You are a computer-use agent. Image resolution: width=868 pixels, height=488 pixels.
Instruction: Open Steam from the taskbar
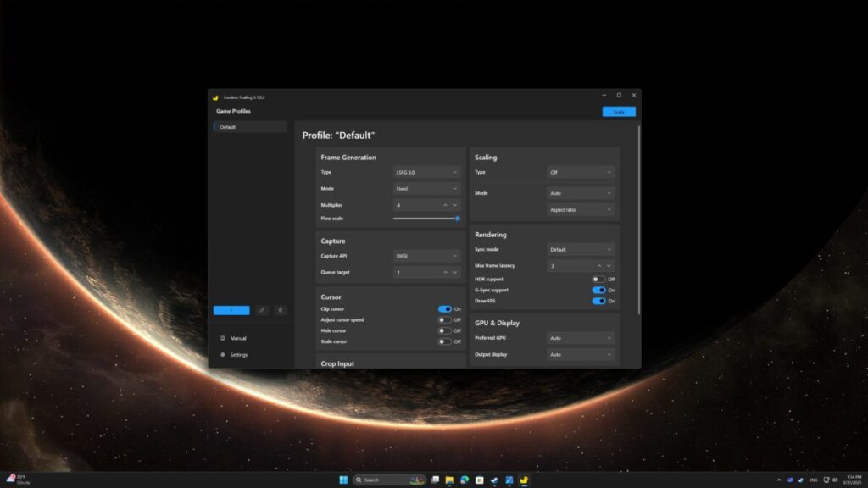(x=494, y=480)
